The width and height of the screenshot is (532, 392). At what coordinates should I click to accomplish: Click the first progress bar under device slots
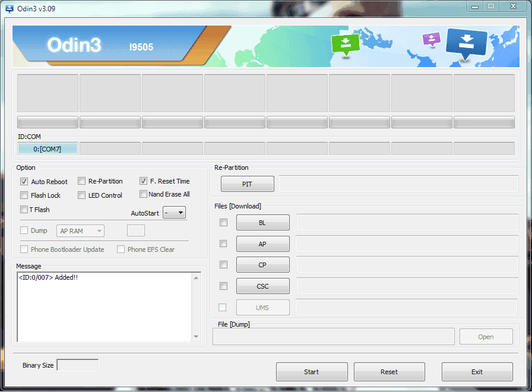[x=48, y=122]
